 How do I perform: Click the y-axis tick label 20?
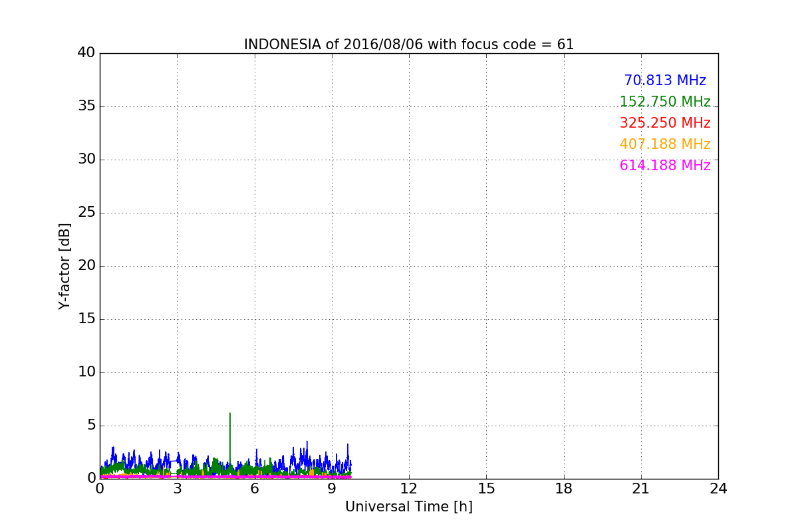86,266
